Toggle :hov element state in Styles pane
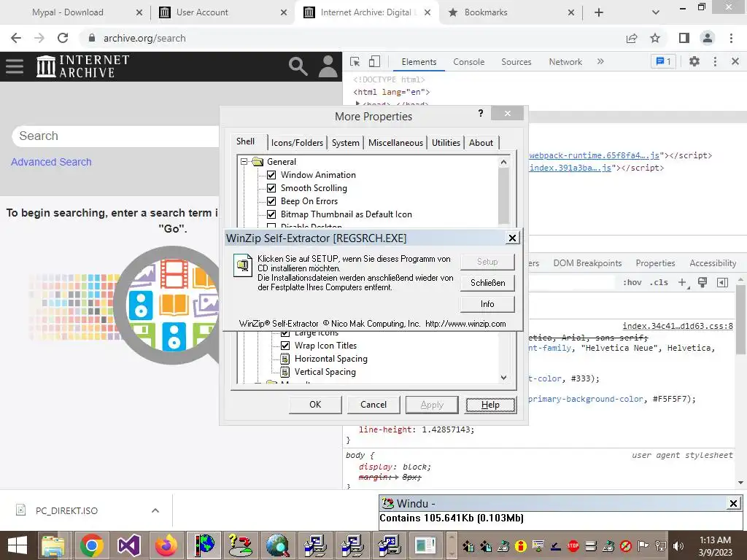 [632, 282]
